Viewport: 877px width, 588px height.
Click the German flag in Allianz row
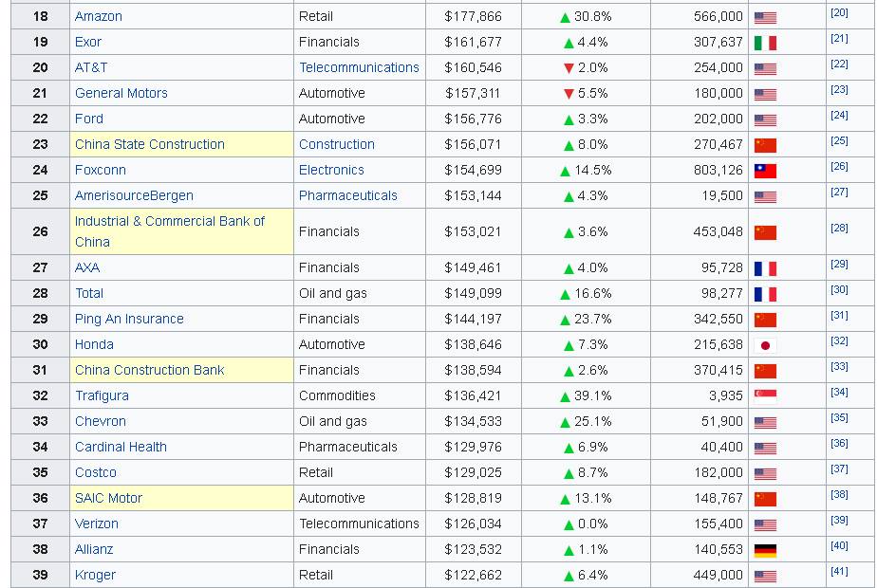pos(765,550)
